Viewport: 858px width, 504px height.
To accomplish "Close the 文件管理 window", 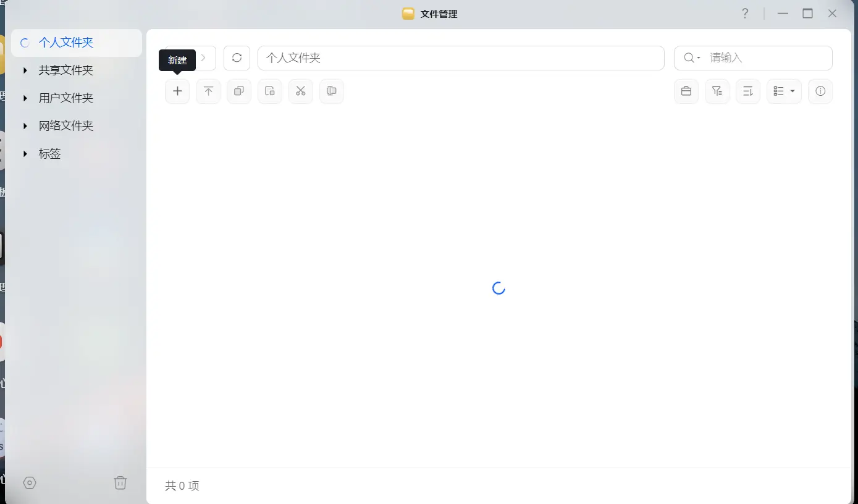I will coord(833,14).
